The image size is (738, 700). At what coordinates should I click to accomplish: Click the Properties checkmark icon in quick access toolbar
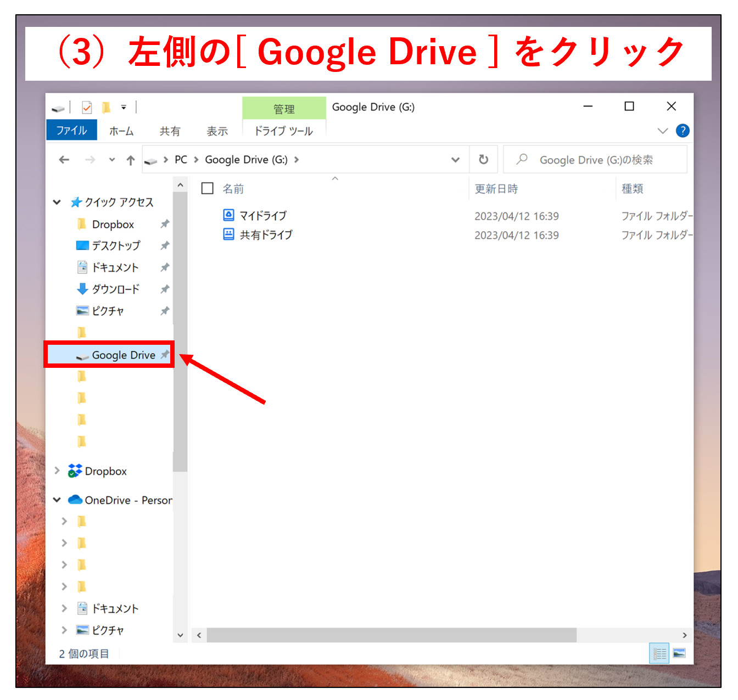click(87, 107)
